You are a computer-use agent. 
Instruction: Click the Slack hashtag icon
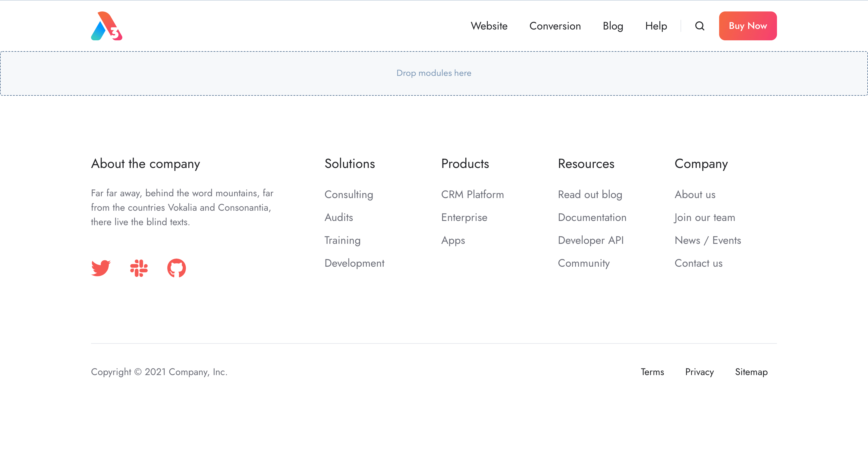click(139, 267)
